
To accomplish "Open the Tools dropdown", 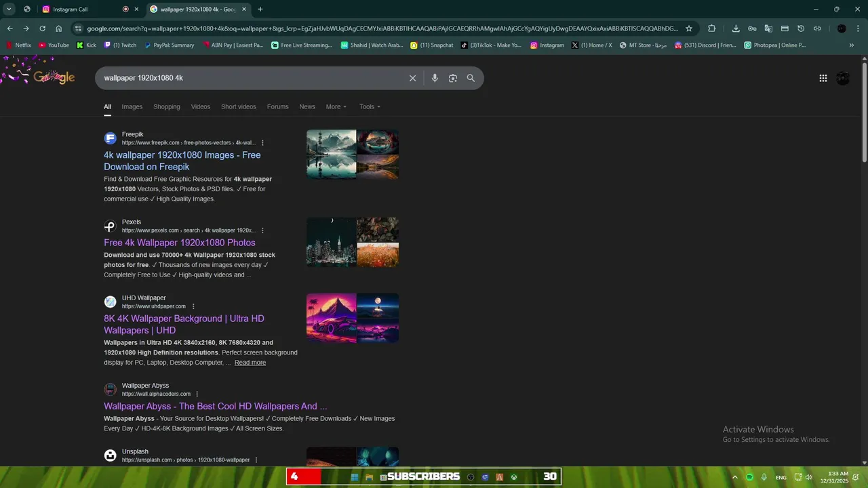I will click(x=370, y=106).
